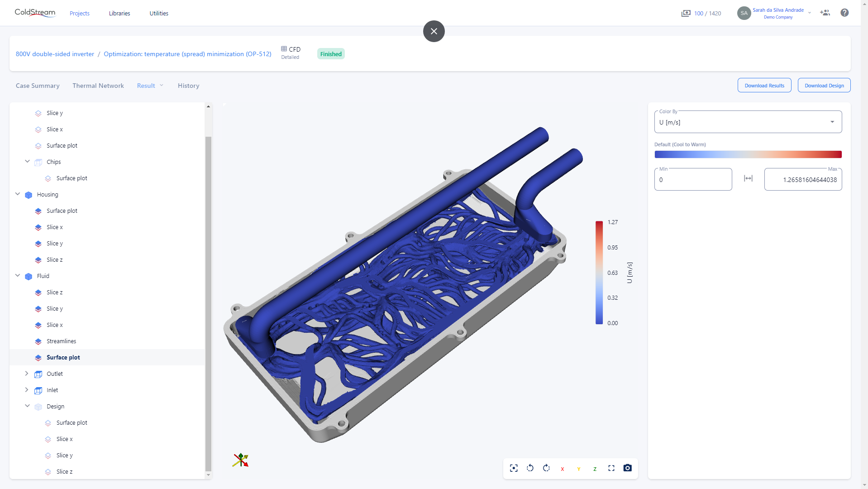The width and height of the screenshot is (868, 489).
Task: Rotate the 3D view counterclockwise
Action: (x=530, y=468)
